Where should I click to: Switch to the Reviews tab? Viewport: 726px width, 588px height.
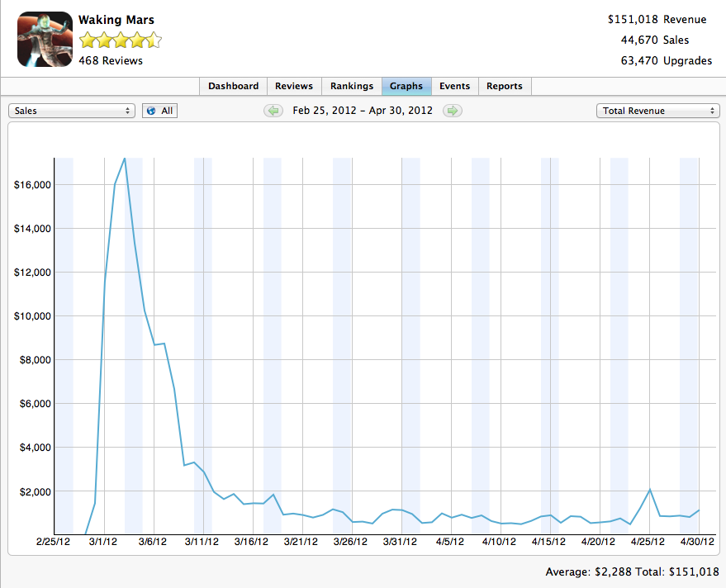(x=294, y=86)
